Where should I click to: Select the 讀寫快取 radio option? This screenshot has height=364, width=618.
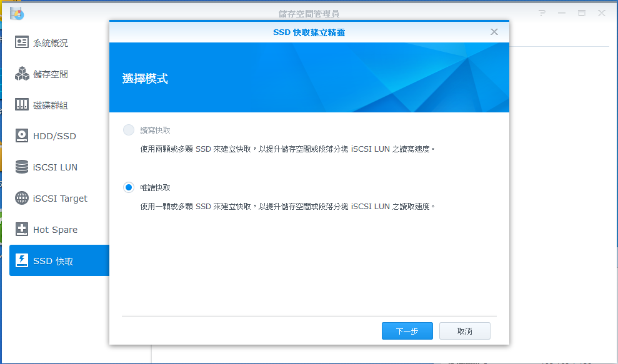click(x=129, y=130)
